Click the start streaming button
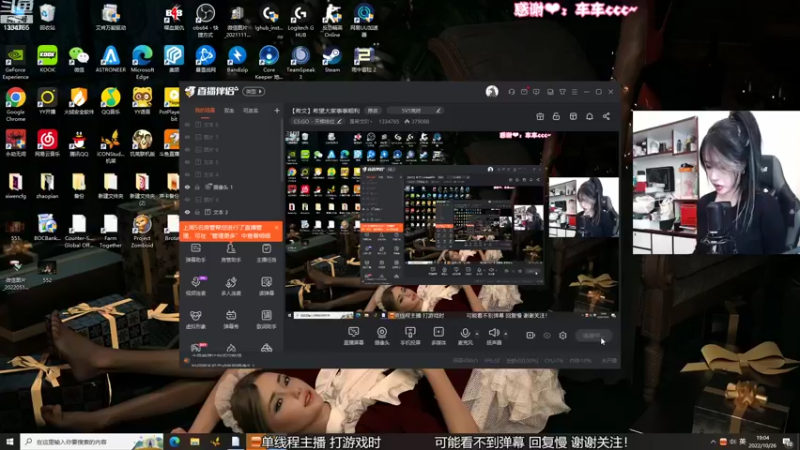Viewport: 800px width, 450px height. (x=592, y=335)
